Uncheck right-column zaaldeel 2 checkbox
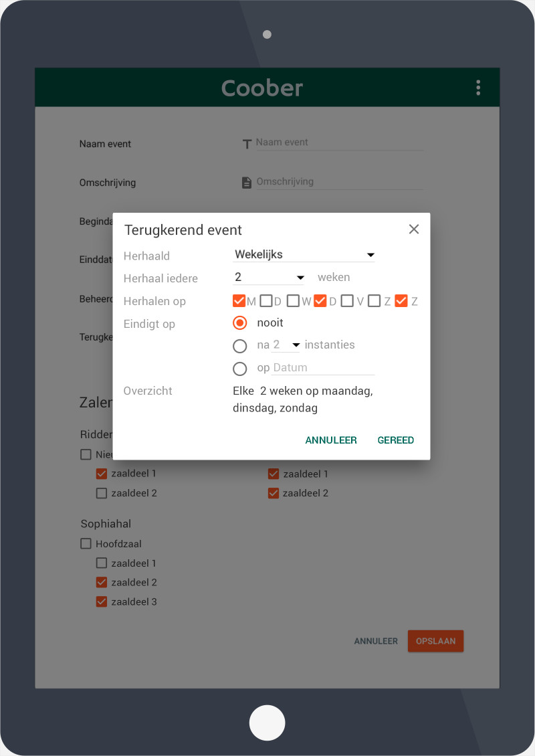Screen dimensions: 535x756 pyautogui.click(x=274, y=493)
